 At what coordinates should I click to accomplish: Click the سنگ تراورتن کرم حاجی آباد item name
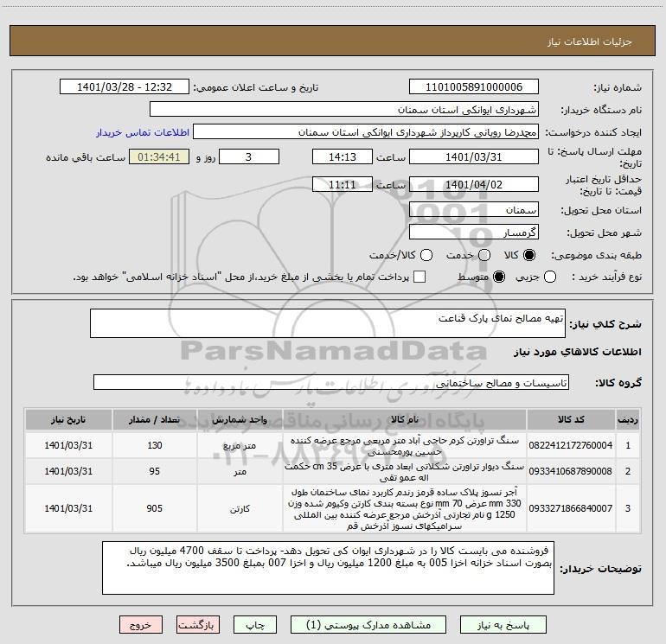point(405,446)
